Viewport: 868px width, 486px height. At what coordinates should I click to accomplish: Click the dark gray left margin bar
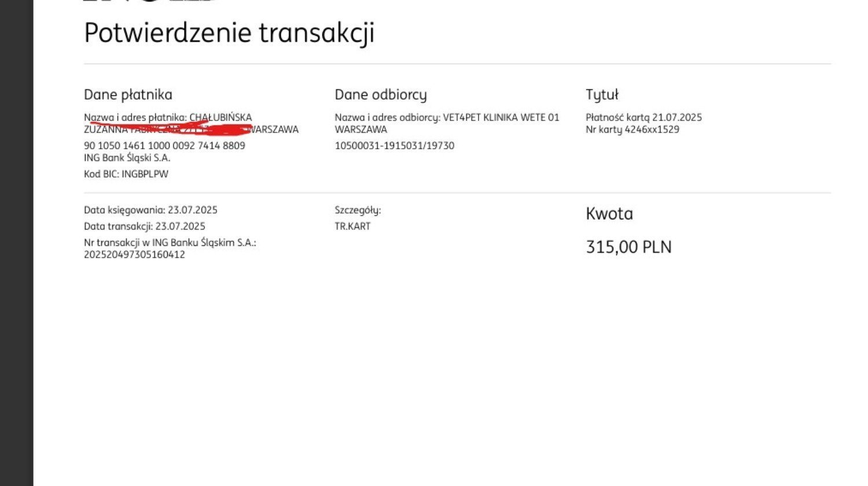point(17,243)
